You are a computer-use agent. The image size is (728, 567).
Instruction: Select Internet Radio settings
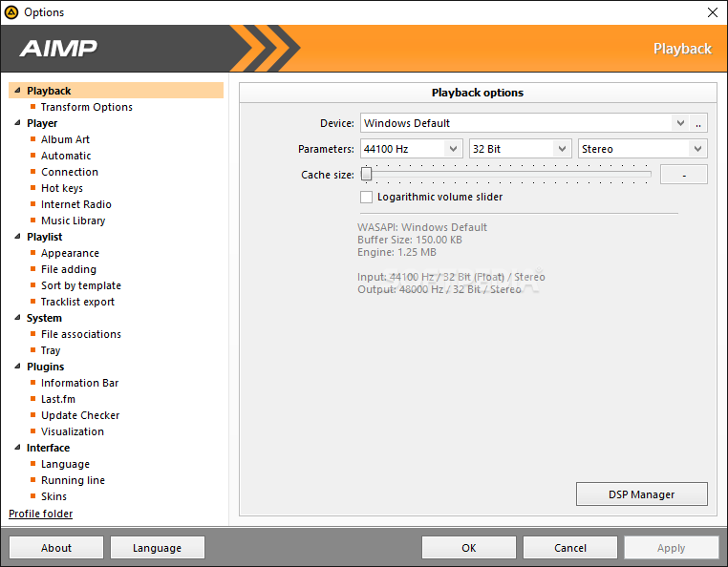76,204
